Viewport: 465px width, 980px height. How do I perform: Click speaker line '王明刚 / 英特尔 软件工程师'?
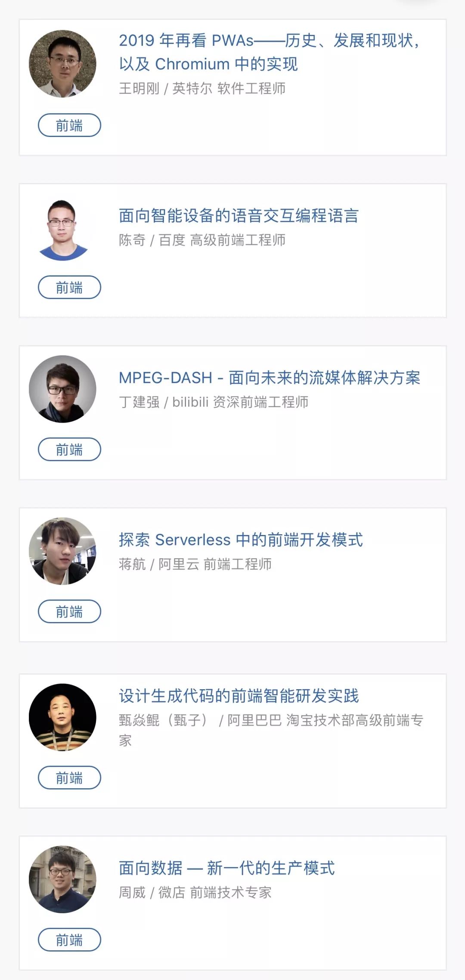coord(202,88)
